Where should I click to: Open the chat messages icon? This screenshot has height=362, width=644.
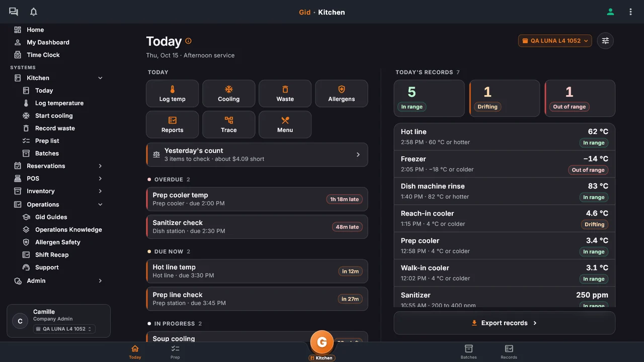pos(14,12)
